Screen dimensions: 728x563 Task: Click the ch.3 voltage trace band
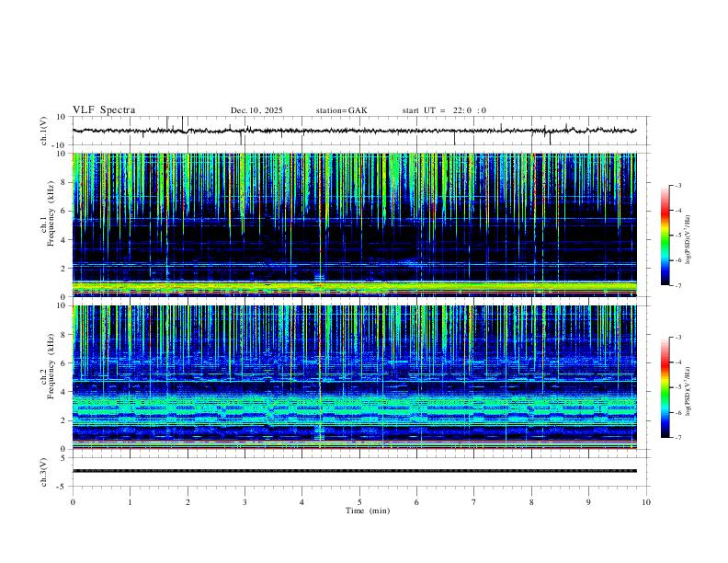(355, 471)
